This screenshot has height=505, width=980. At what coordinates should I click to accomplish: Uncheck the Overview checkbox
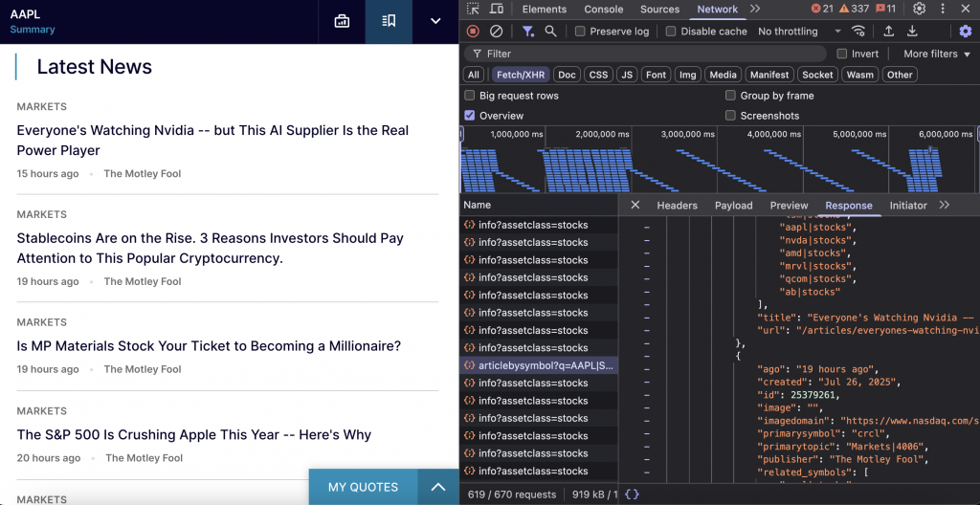point(470,116)
